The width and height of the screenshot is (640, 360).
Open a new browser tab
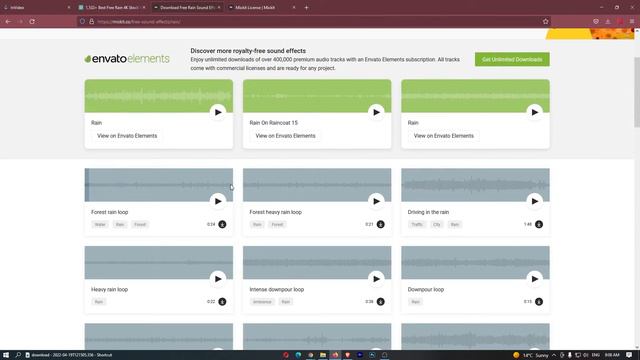306,7
